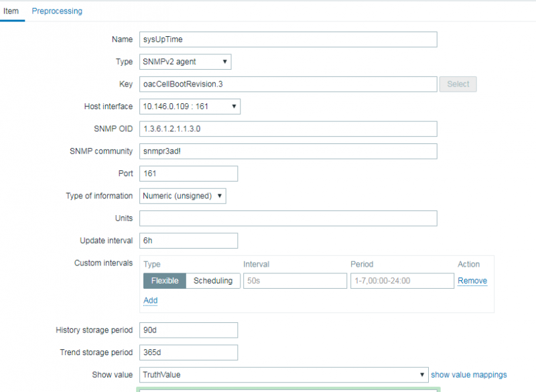Focus the Key input field
Screen dimensions: 536x392
(x=288, y=84)
